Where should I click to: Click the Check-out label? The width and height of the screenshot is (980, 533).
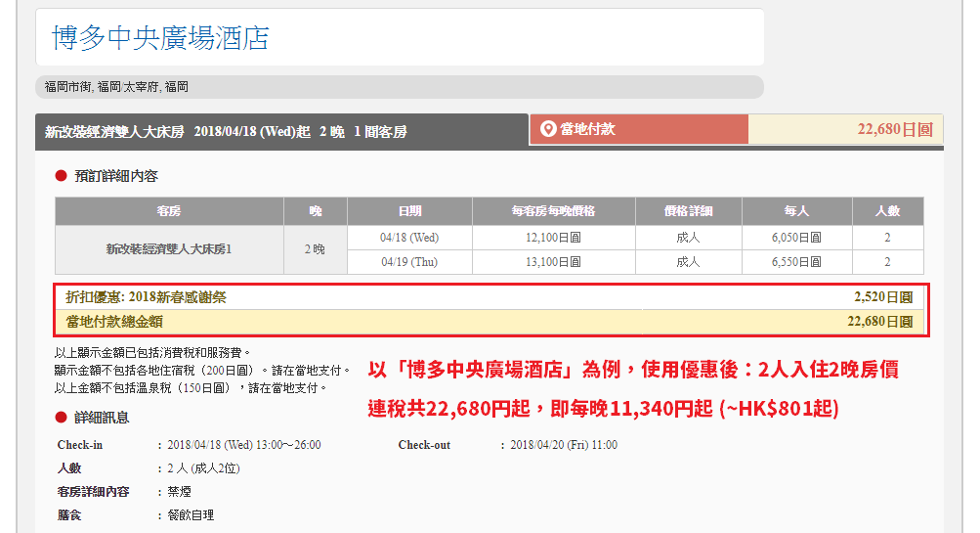point(424,445)
